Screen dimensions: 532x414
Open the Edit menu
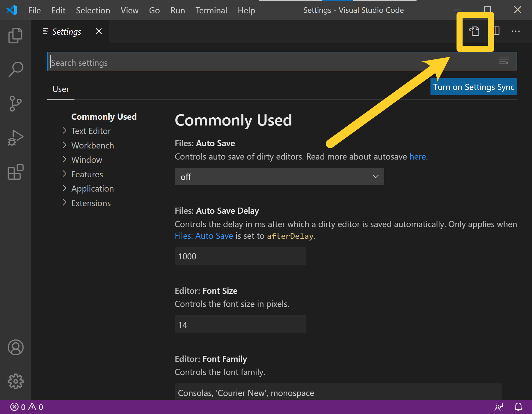tap(58, 10)
